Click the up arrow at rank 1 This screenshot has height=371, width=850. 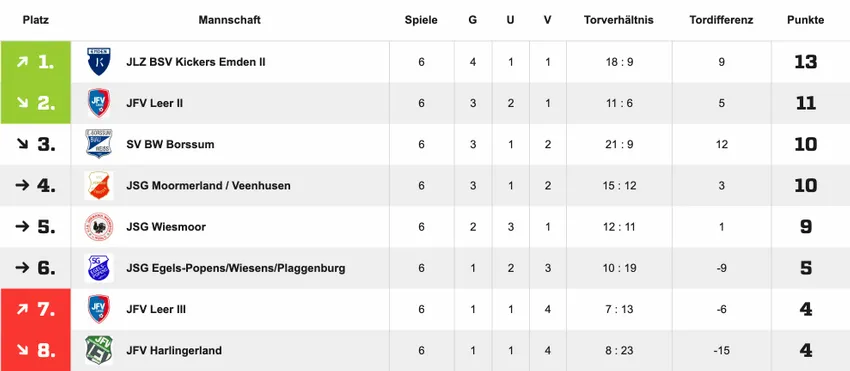pos(22,62)
